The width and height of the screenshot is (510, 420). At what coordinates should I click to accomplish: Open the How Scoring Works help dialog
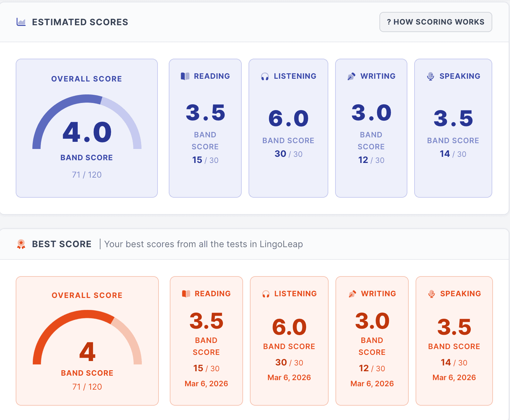435,22
